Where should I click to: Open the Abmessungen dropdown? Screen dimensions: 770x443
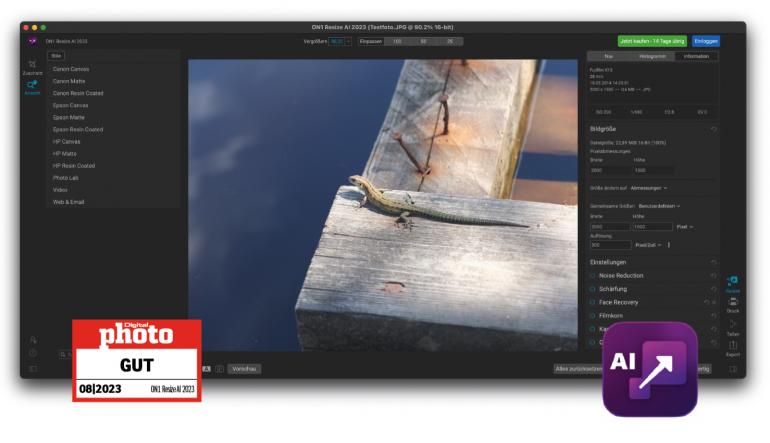649,188
